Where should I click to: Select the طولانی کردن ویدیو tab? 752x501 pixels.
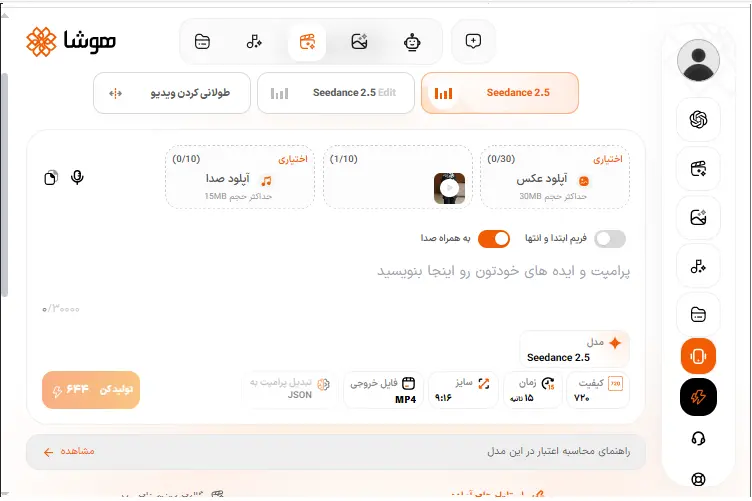[172, 93]
